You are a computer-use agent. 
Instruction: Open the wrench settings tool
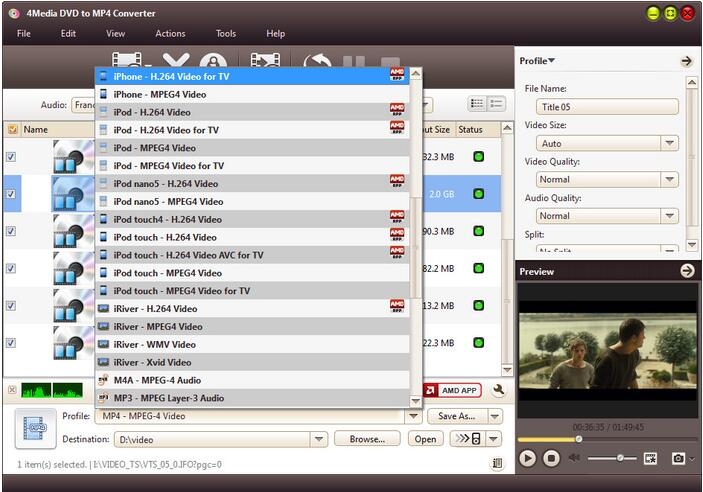(498, 390)
